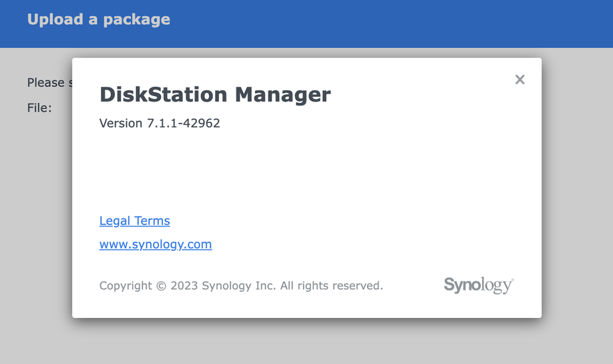The image size is (613, 364).
Task: Visit the www.synology.com link
Action: pyautogui.click(x=155, y=244)
